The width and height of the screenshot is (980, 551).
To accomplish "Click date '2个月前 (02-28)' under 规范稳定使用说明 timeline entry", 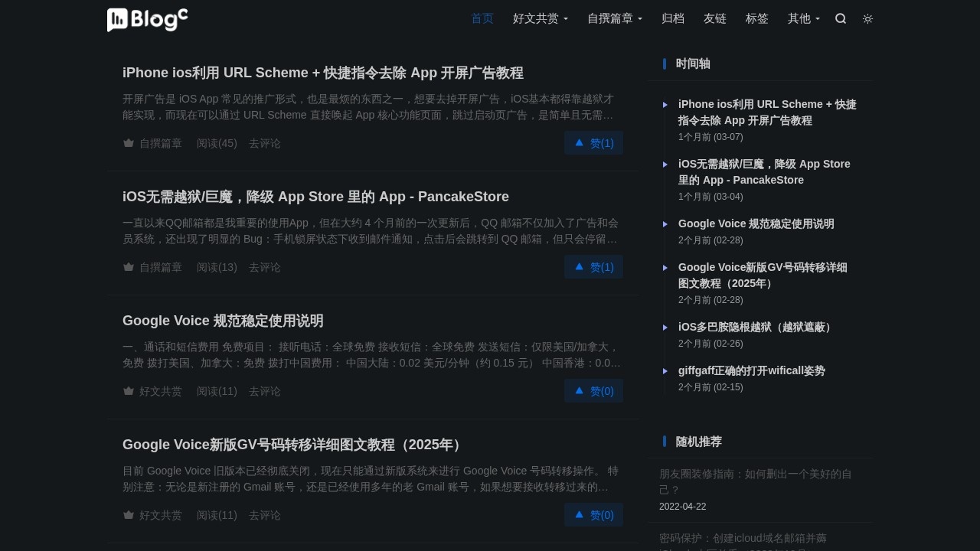I will [x=710, y=240].
